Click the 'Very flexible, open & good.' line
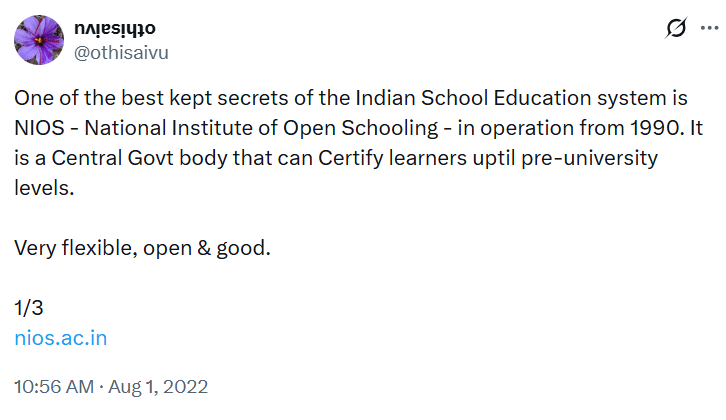 pyautogui.click(x=142, y=247)
